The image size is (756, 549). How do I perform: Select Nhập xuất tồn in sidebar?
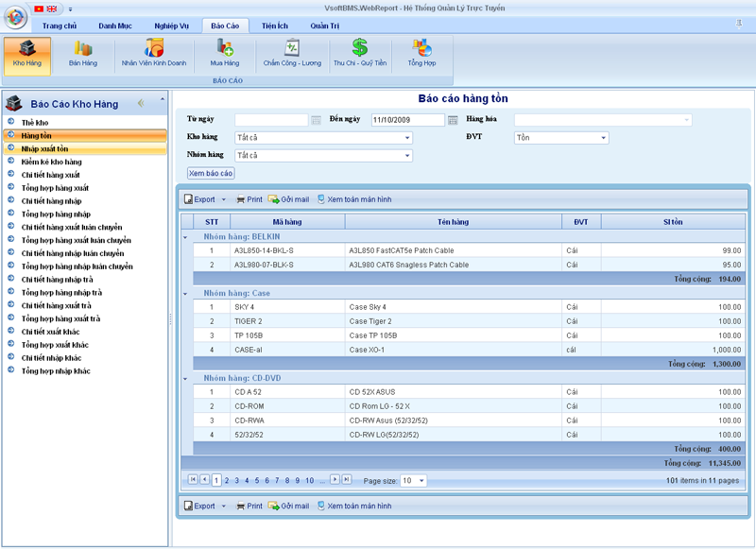click(x=44, y=148)
